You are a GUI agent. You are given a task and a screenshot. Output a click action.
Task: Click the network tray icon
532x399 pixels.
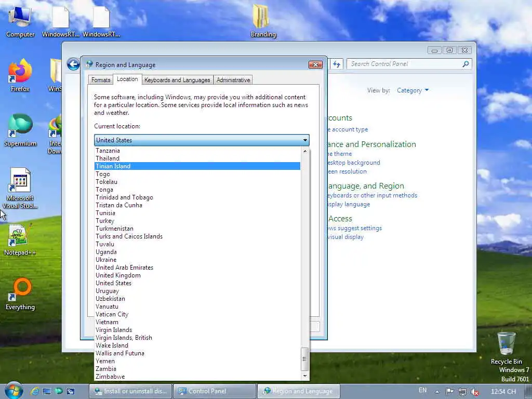462,392
